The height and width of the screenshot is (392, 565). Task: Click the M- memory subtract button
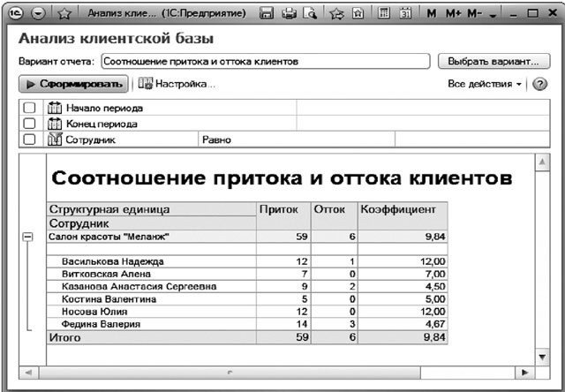[474, 14]
